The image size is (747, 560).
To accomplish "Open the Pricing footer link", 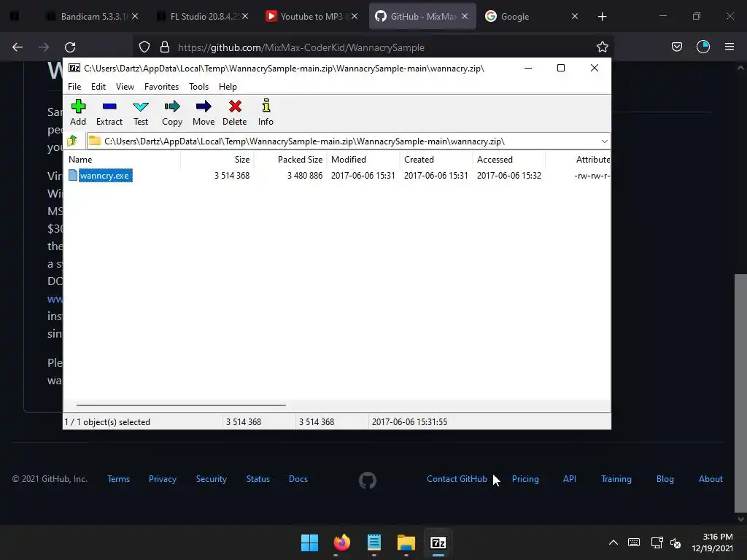I will pyautogui.click(x=525, y=479).
